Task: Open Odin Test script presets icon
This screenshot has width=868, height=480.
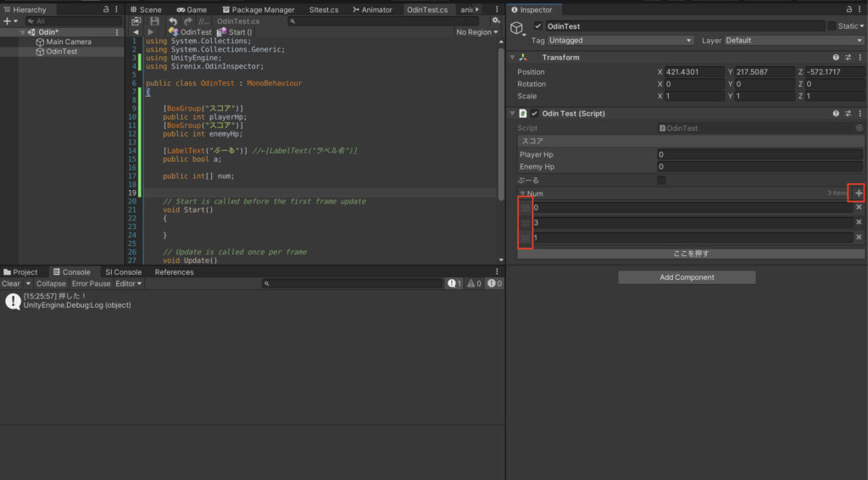Action: (x=848, y=113)
